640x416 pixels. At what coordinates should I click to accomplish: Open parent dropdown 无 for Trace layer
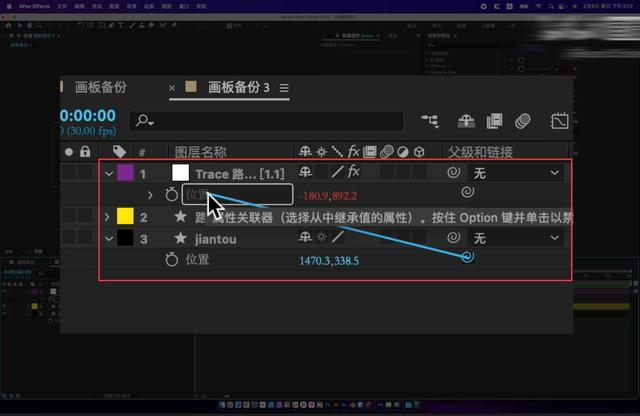[x=516, y=173]
